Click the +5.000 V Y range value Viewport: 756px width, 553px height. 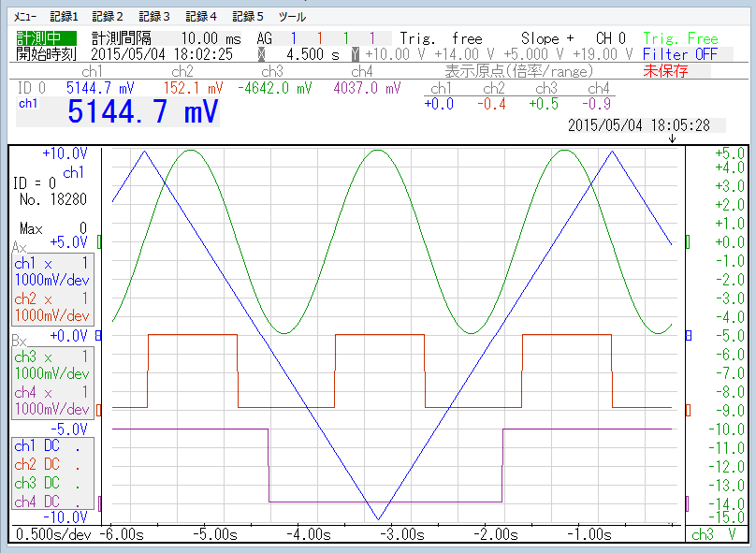tap(533, 54)
